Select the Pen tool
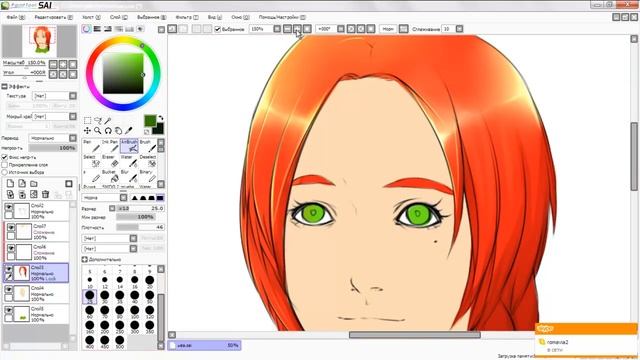 pyautogui.click(x=91, y=146)
